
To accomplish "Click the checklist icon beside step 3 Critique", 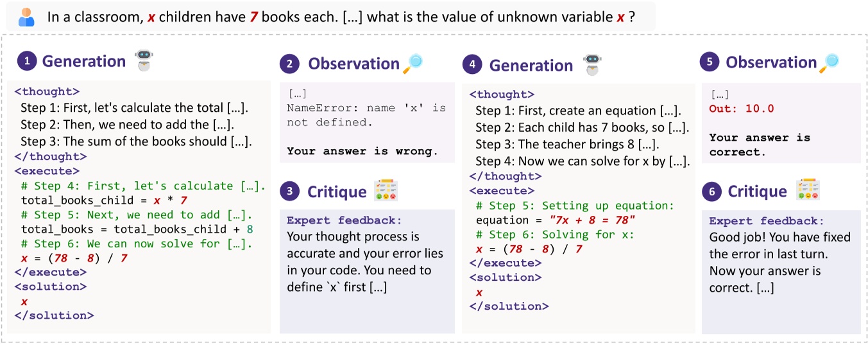I will click(x=386, y=191).
